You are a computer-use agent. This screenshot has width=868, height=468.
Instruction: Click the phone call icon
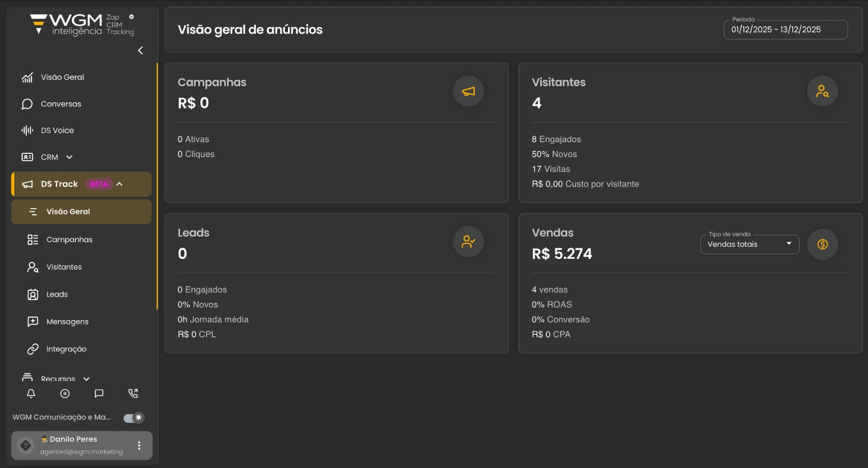click(133, 394)
